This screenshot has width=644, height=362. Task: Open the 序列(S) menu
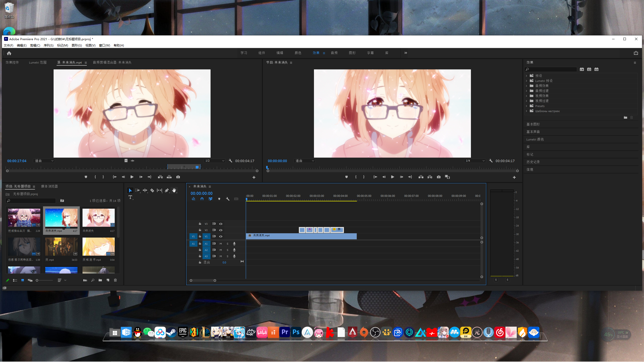click(x=49, y=45)
